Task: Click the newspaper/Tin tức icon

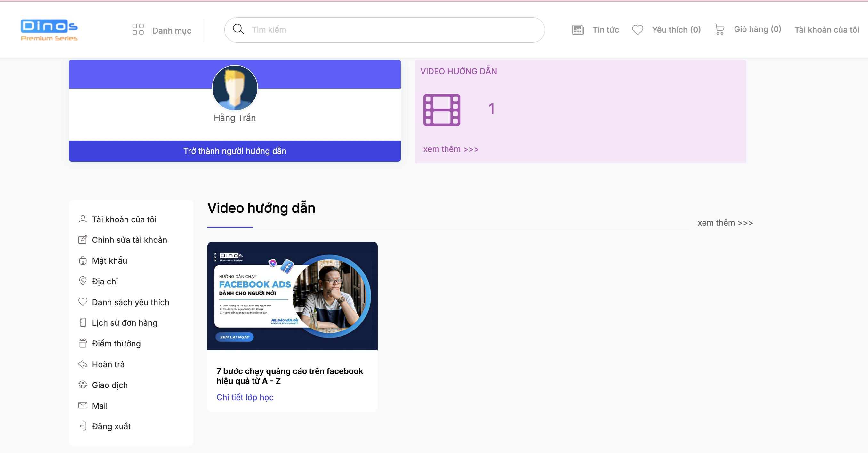Action: click(x=577, y=29)
